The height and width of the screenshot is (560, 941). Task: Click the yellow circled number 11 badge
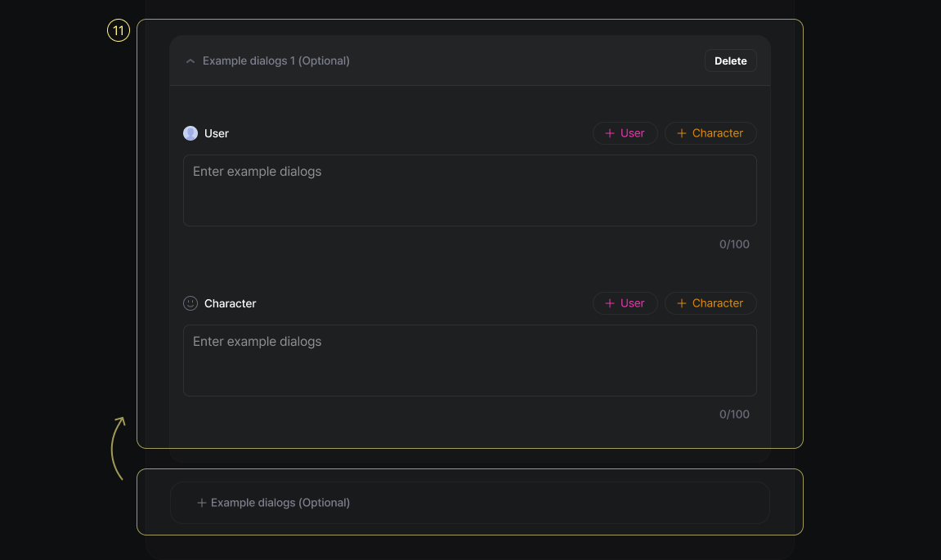[119, 31]
